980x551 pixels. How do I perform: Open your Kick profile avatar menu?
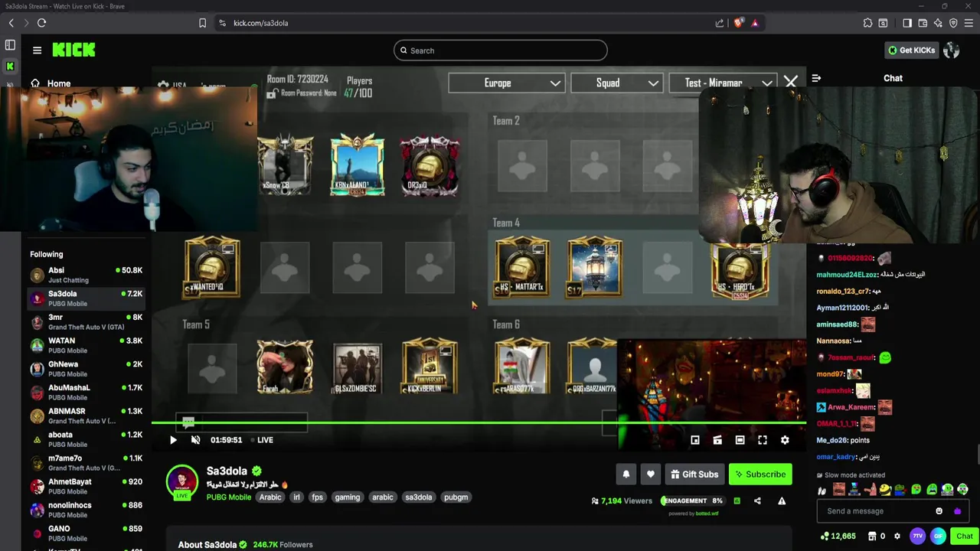click(x=951, y=51)
